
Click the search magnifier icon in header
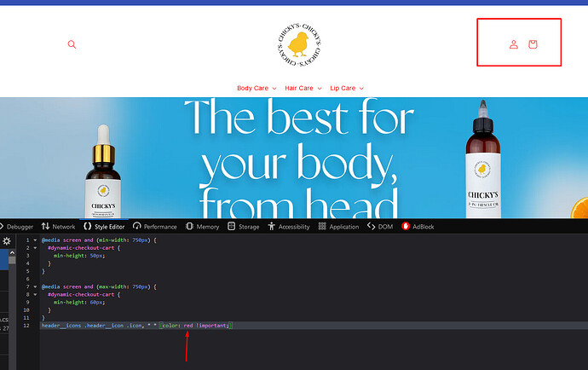pyautogui.click(x=72, y=44)
